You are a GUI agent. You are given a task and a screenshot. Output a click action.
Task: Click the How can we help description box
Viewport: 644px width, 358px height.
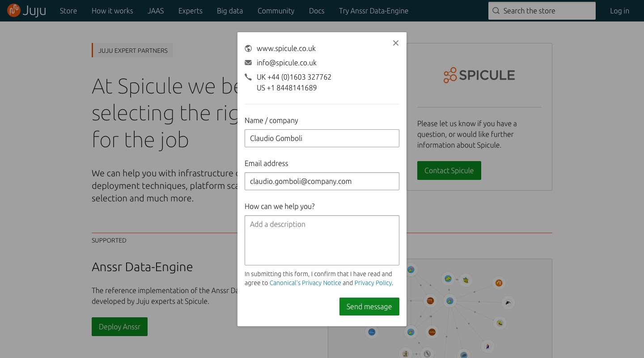click(x=322, y=240)
